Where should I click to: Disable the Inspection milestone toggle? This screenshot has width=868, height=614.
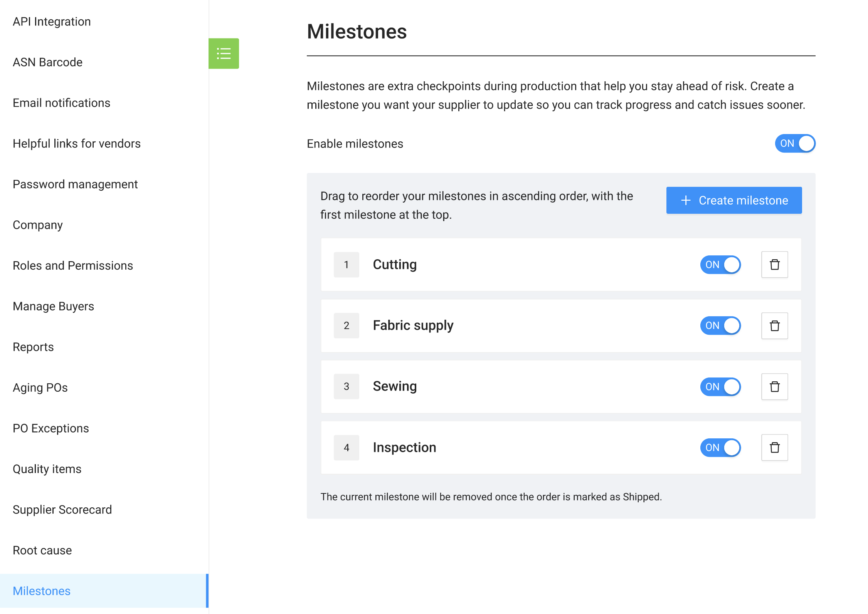coord(720,448)
